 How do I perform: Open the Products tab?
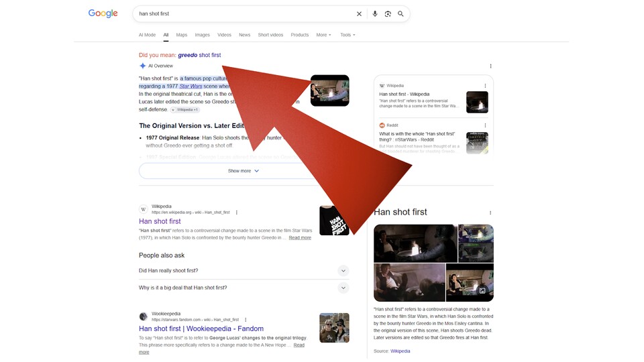pyautogui.click(x=299, y=35)
